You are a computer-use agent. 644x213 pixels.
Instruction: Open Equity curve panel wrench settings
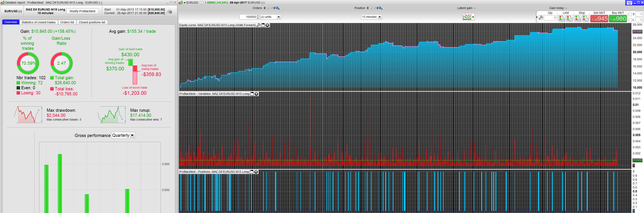click(259, 25)
